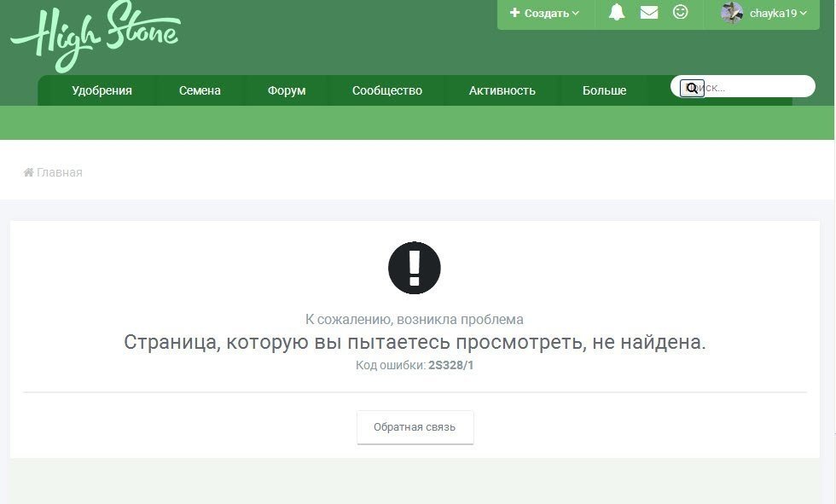The width and height of the screenshot is (836, 504).
Task: Open the Сообщество menu item
Action: 387,90
